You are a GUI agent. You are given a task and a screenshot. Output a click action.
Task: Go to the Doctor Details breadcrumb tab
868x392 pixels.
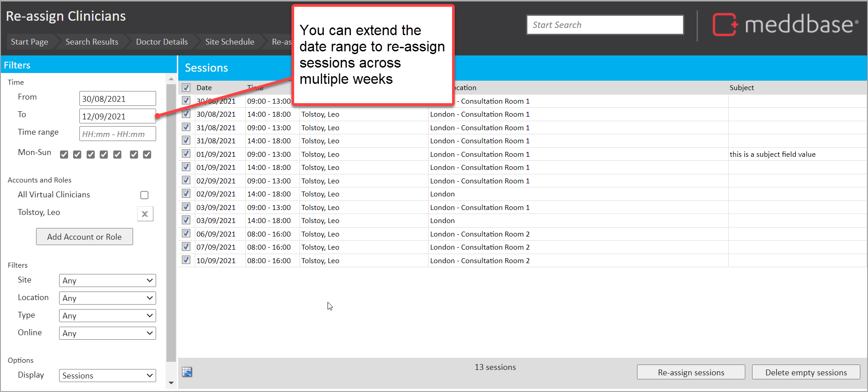coord(162,42)
